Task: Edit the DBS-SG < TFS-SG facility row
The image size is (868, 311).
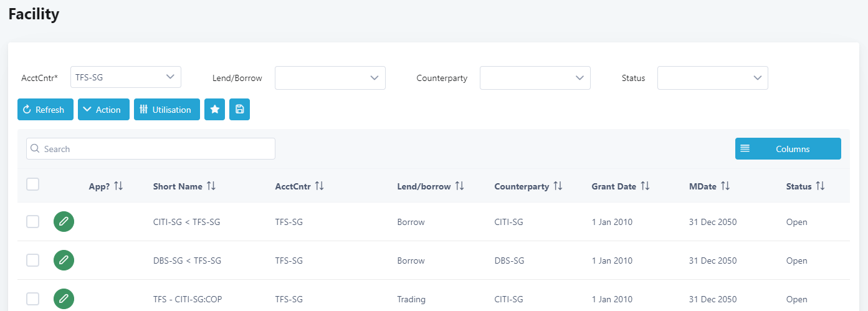Action: [64, 261]
